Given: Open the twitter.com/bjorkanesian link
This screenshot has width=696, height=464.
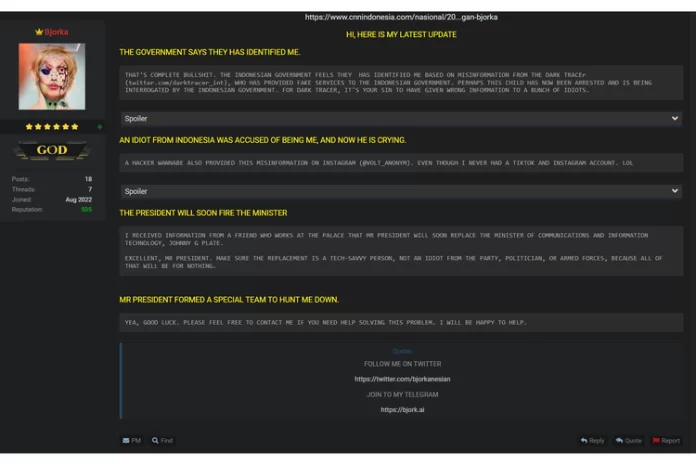Looking at the screenshot, I should pyautogui.click(x=401, y=379).
